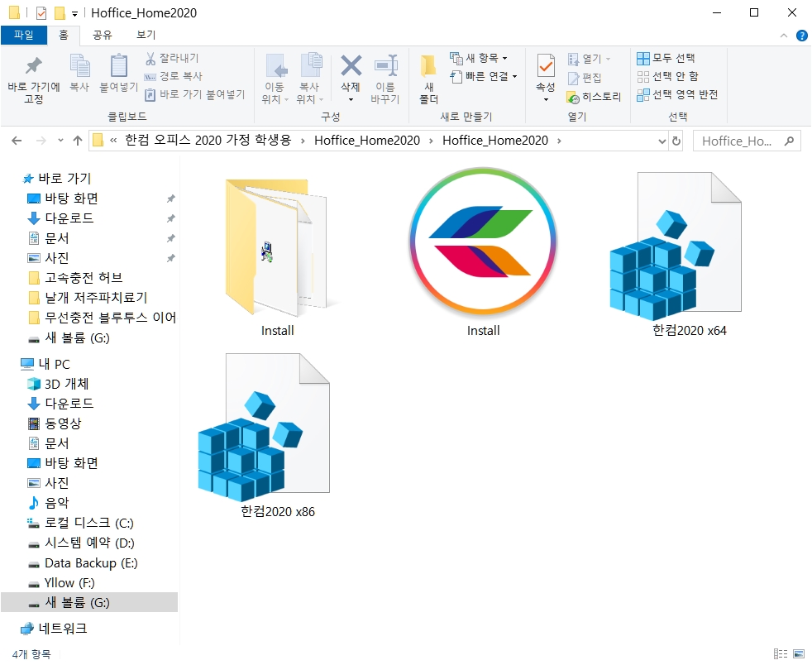Go up one folder level arrow
812x665 pixels.
[78, 141]
